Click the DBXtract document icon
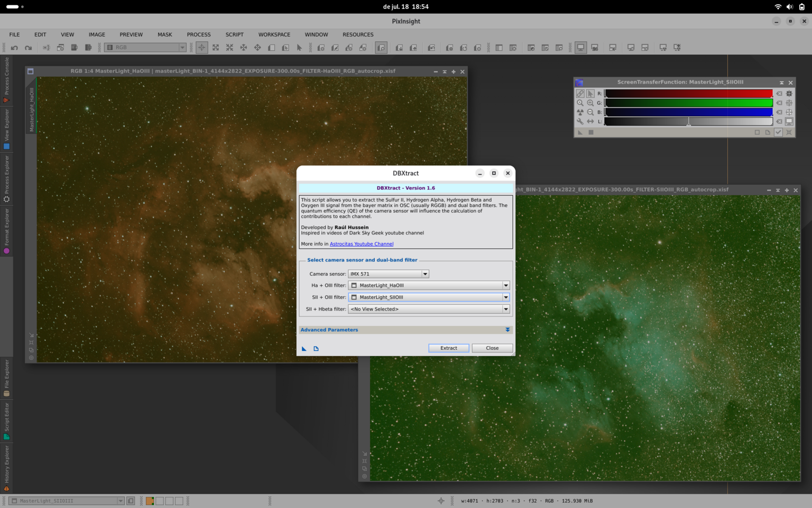The height and width of the screenshot is (508, 812). point(316,349)
